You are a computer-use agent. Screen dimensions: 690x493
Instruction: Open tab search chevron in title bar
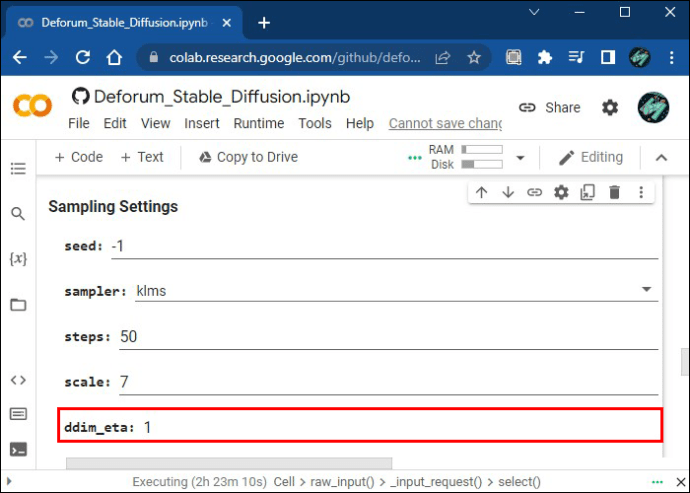(534, 12)
